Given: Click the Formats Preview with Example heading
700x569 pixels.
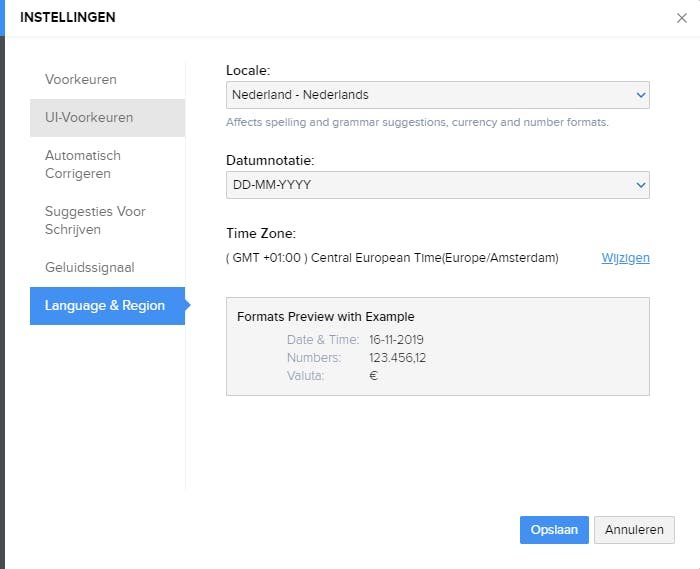Looking at the screenshot, I should pyautogui.click(x=325, y=317).
